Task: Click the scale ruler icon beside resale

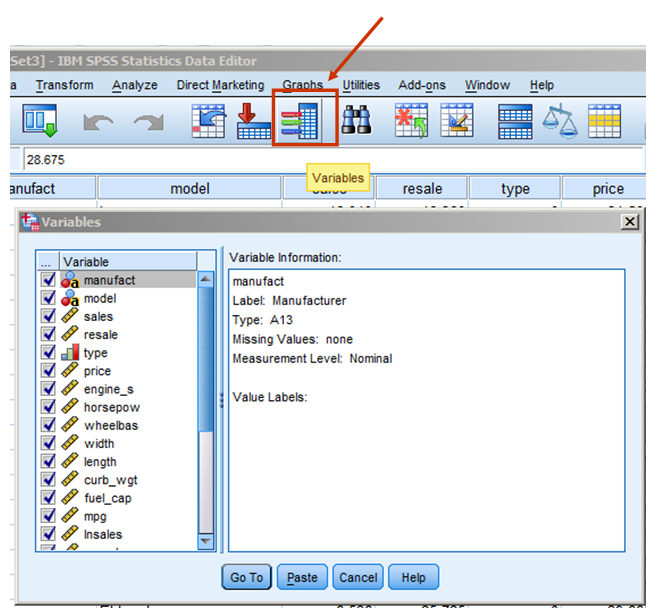Action: [70, 334]
